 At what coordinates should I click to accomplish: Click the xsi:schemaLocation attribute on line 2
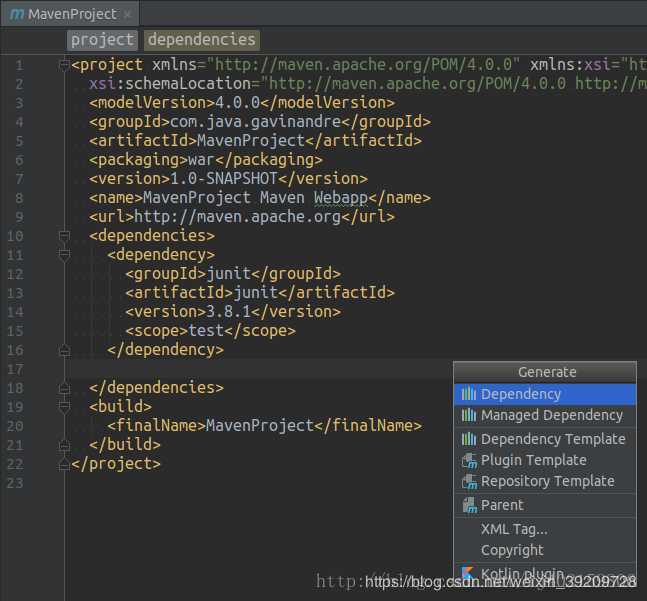point(170,84)
